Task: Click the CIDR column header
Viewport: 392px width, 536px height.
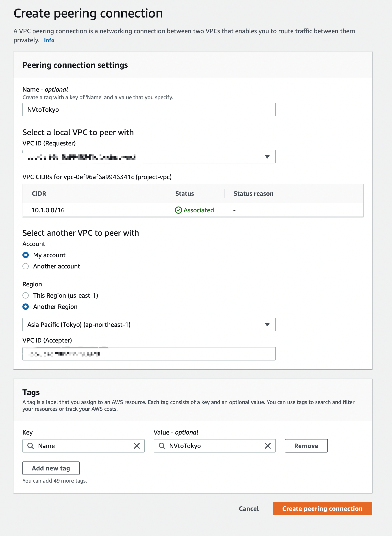Action: pos(39,193)
